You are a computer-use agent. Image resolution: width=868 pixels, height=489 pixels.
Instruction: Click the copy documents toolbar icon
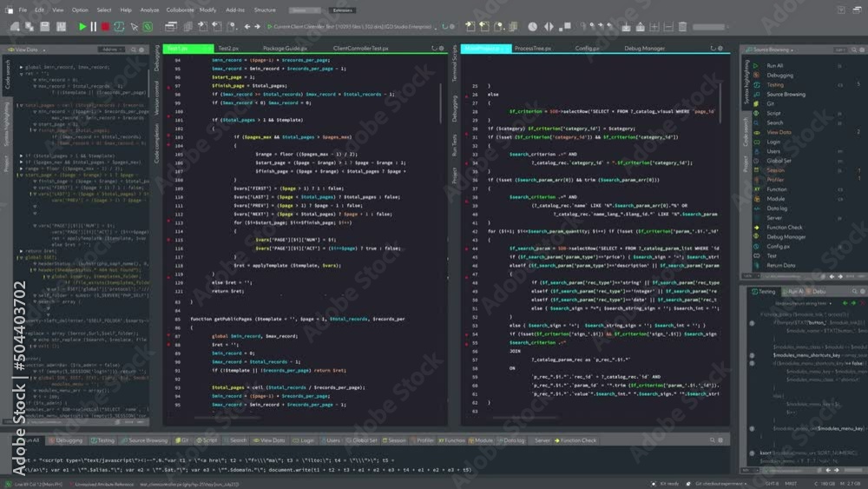pos(188,26)
